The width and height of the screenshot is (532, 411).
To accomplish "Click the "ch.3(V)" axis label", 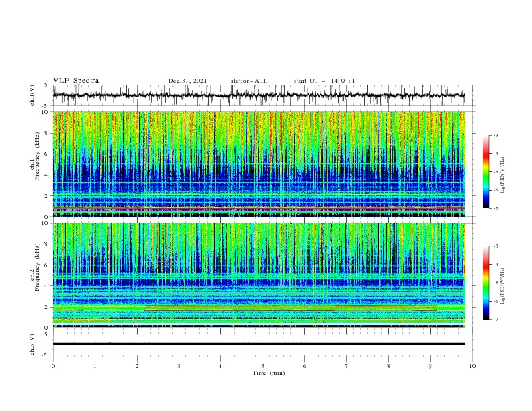I will pyautogui.click(x=32, y=345).
